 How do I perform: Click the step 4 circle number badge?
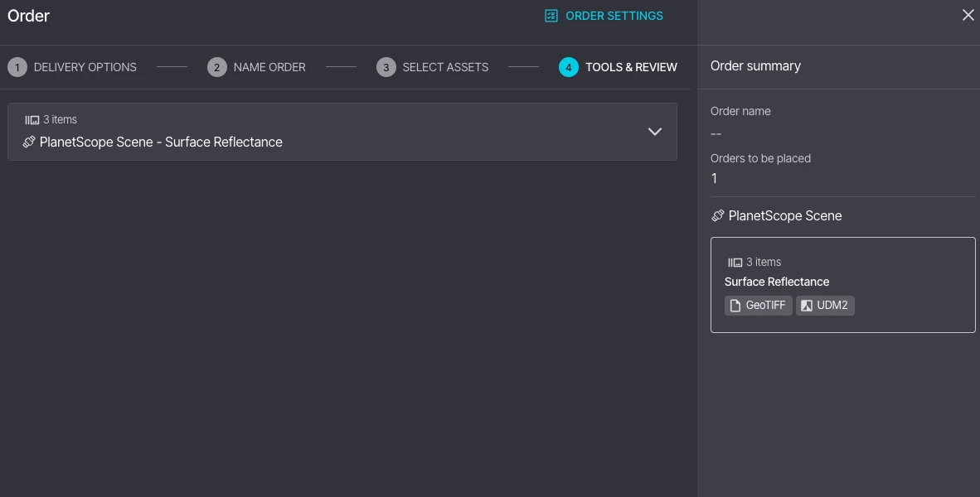569,67
